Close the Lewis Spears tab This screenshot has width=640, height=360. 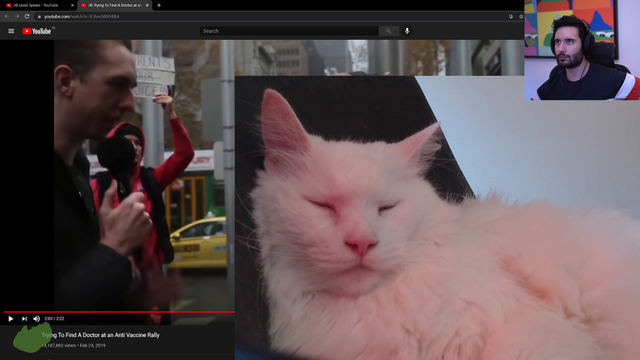72,5
